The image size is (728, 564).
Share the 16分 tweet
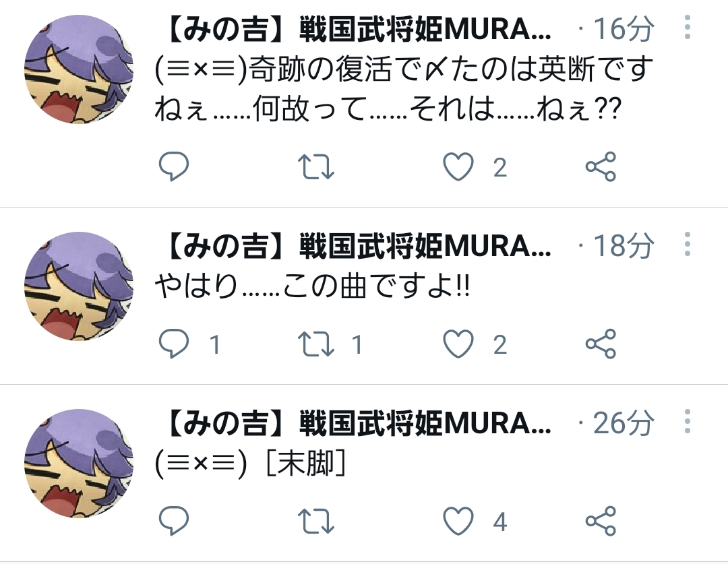601,166
